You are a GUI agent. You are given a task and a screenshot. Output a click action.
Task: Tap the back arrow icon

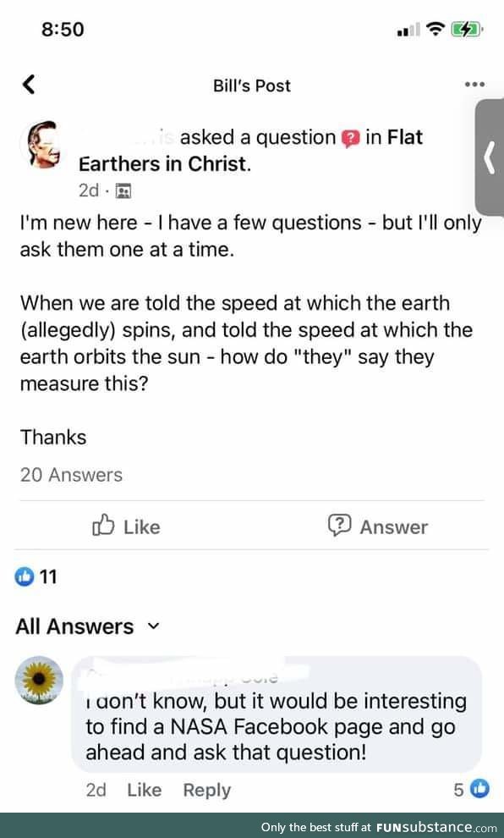click(x=29, y=85)
